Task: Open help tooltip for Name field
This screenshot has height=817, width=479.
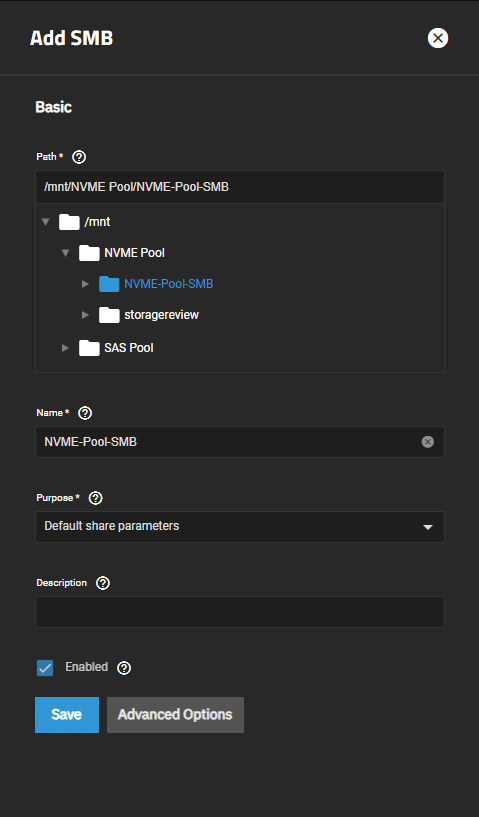Action: (x=85, y=413)
